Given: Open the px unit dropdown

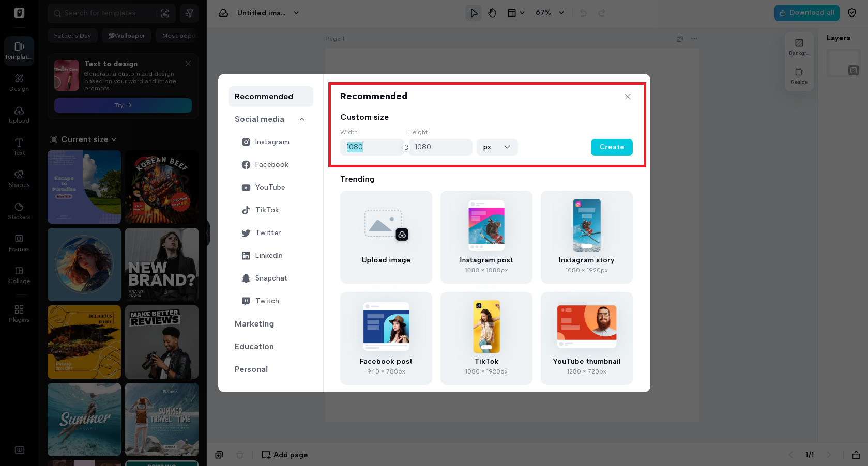Looking at the screenshot, I should [497, 147].
